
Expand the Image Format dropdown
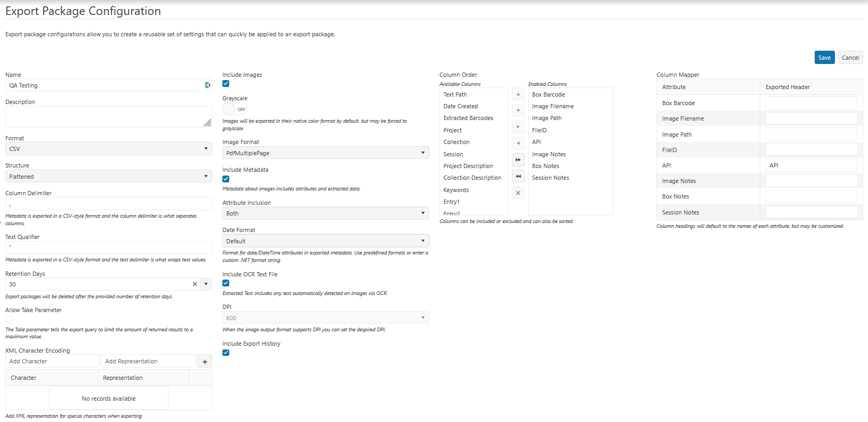tap(325, 153)
